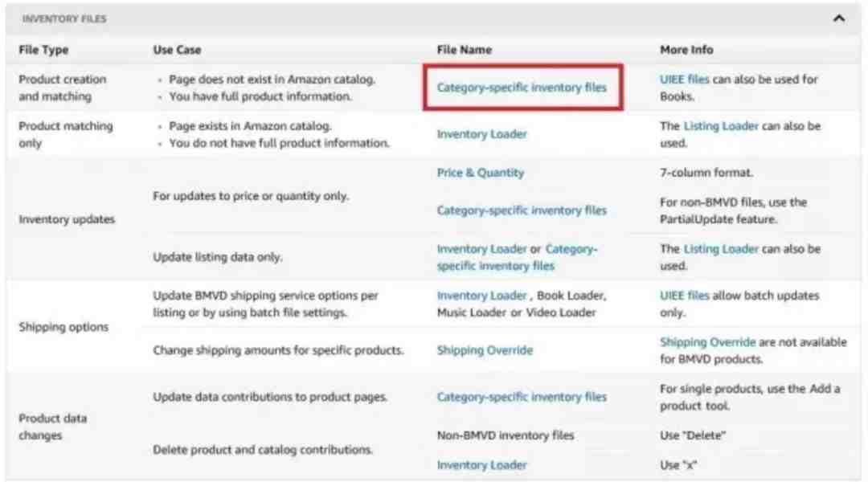Open Shipping Override link in File Name column
The width and height of the screenshot is (868, 486).
[x=485, y=350]
